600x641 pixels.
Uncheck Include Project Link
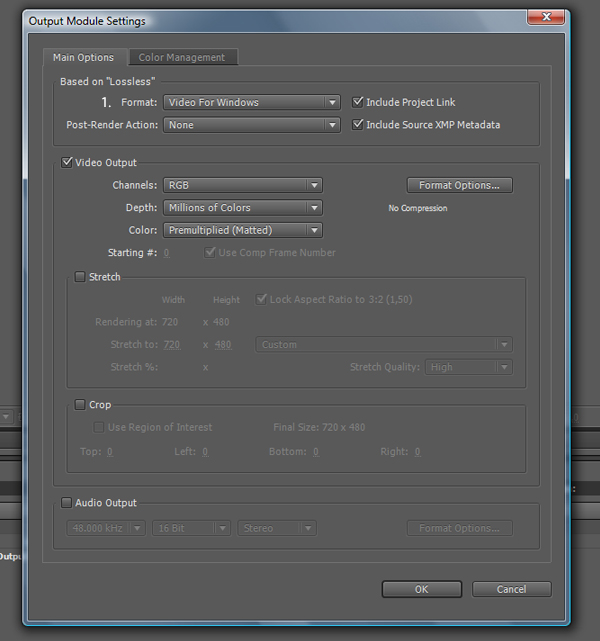pos(358,102)
